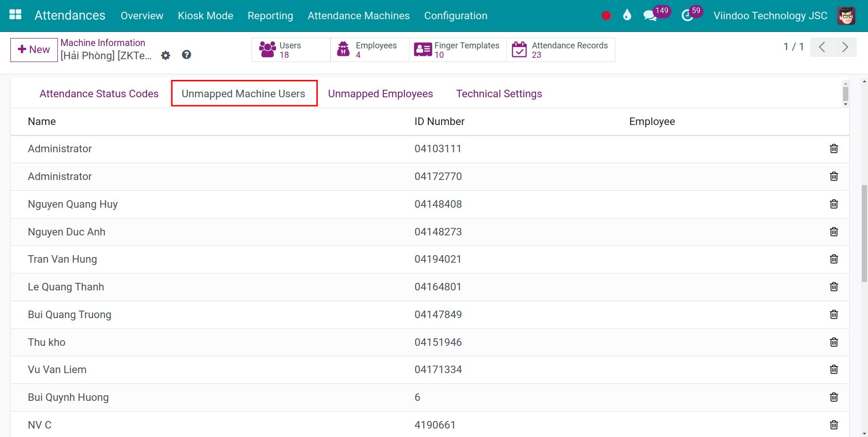
Task: Open the gear actions menu beside the machine name
Action: pos(166,55)
